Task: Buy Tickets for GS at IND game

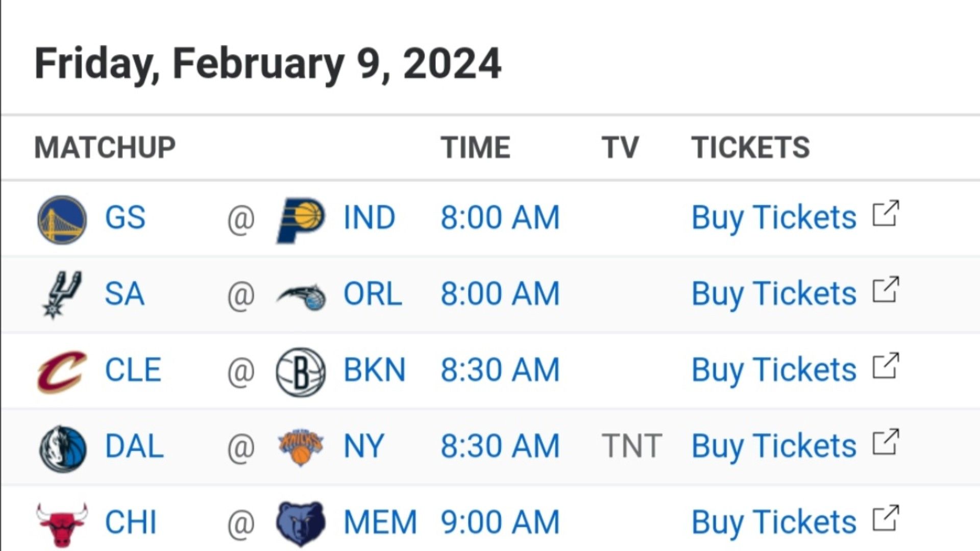Action: coord(774,218)
